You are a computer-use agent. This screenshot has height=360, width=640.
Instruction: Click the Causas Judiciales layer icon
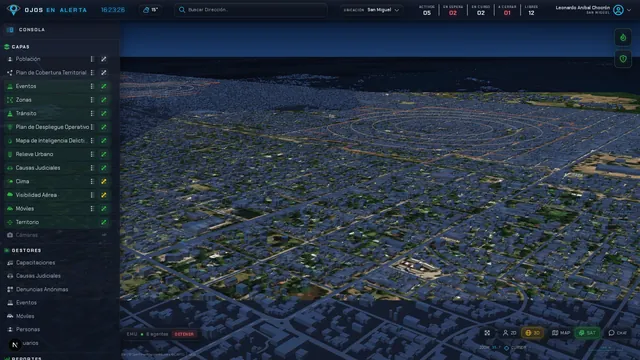point(10,168)
